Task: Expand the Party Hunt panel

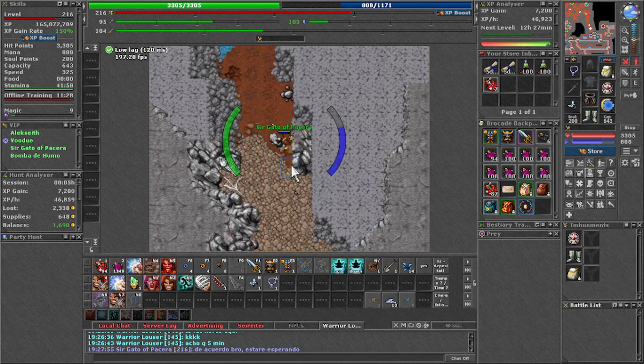Action: [x=73, y=237]
